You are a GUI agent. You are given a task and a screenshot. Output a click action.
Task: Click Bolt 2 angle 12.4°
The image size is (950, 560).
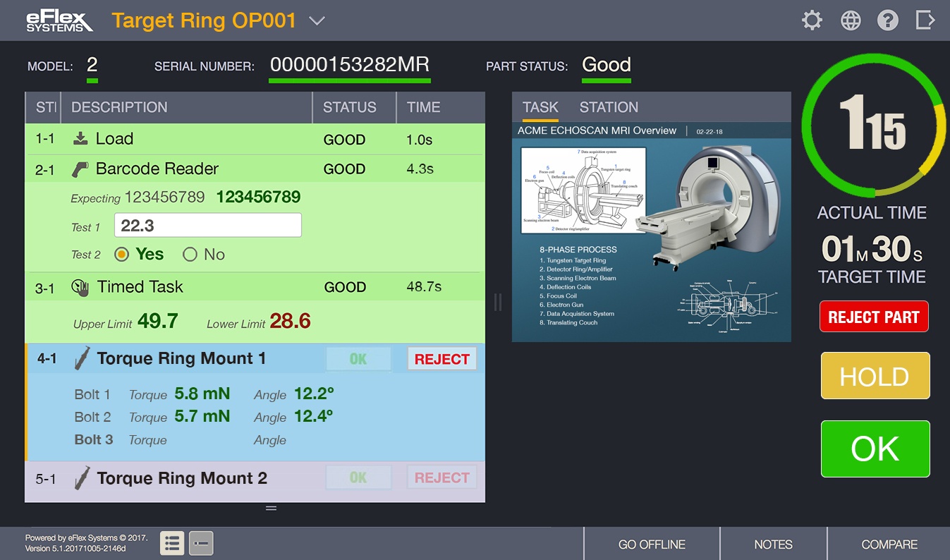pyautogui.click(x=314, y=417)
